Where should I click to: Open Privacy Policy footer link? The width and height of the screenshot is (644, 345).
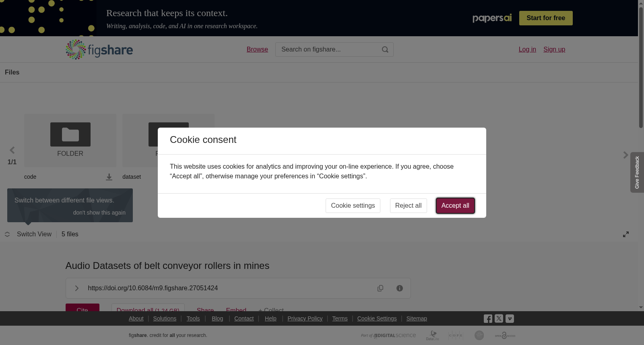tap(305, 318)
